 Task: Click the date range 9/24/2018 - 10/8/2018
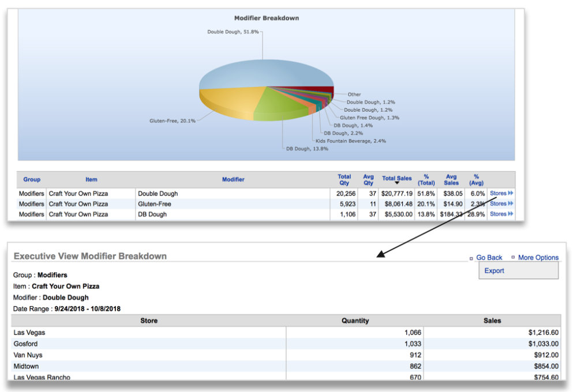[88, 309]
